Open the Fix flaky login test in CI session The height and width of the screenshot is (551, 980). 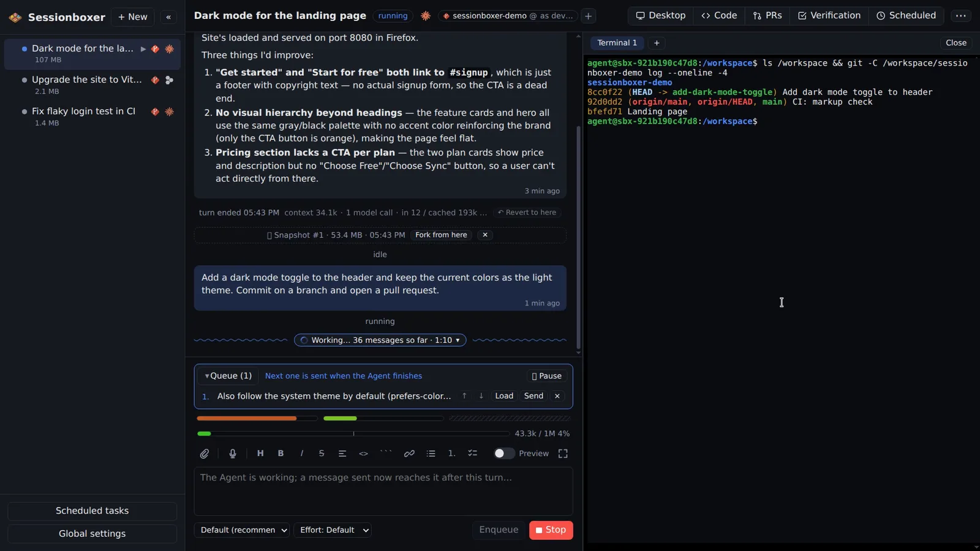click(x=92, y=117)
